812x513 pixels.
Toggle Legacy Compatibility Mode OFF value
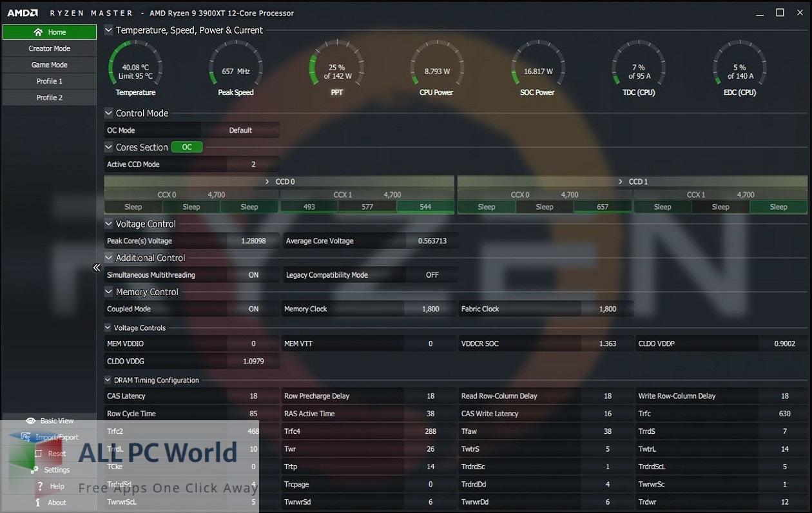432,275
